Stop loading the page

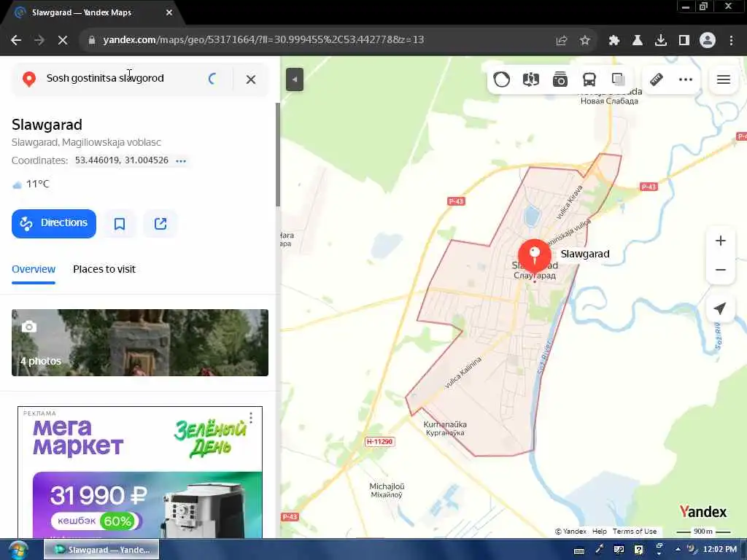point(63,40)
